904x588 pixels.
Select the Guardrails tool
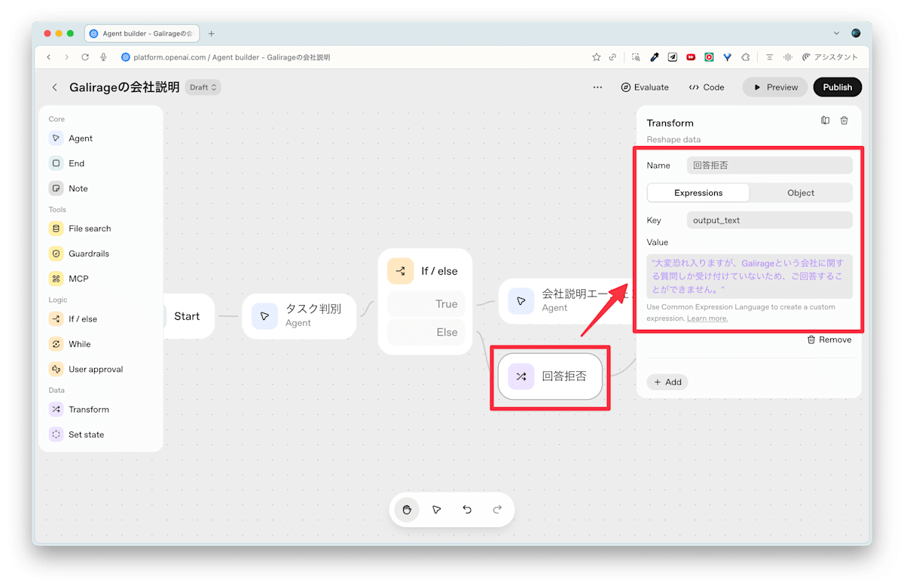(80, 254)
